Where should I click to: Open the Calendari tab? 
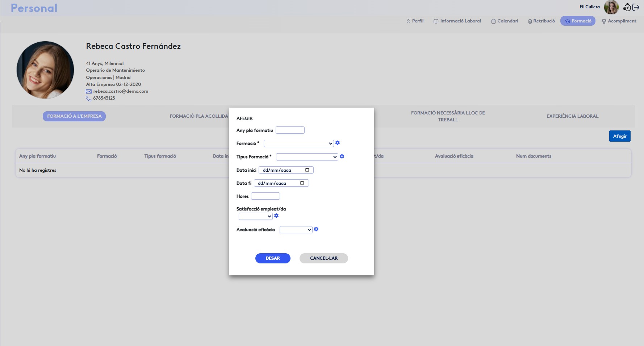click(505, 21)
